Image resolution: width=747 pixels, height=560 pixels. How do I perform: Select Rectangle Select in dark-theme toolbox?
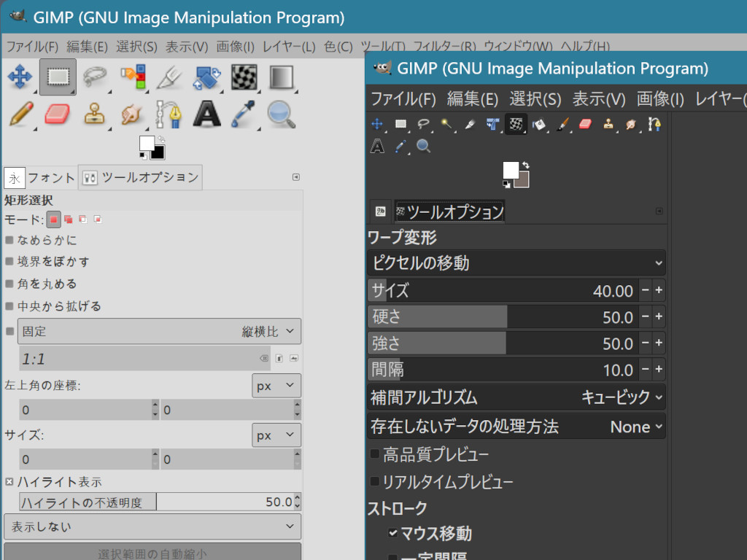pos(400,124)
